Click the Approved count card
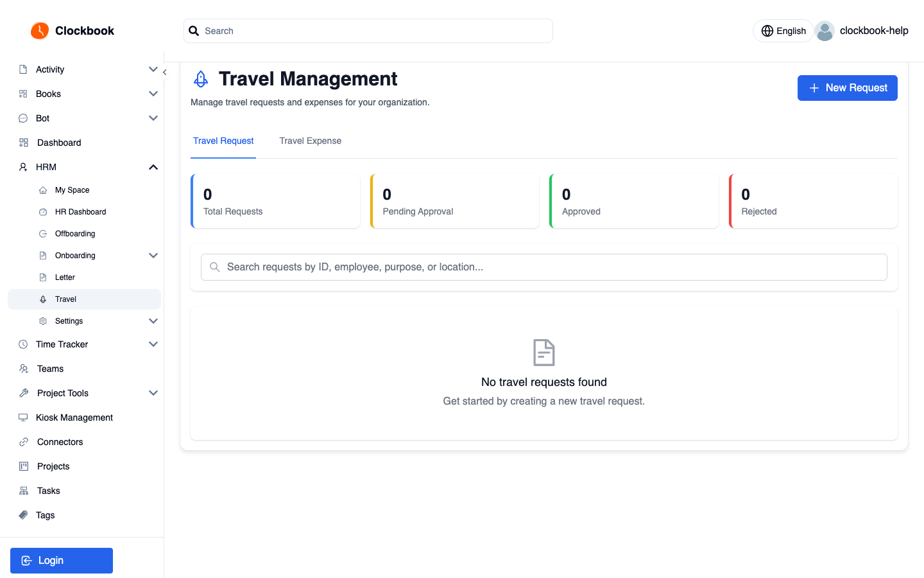 [x=634, y=201]
